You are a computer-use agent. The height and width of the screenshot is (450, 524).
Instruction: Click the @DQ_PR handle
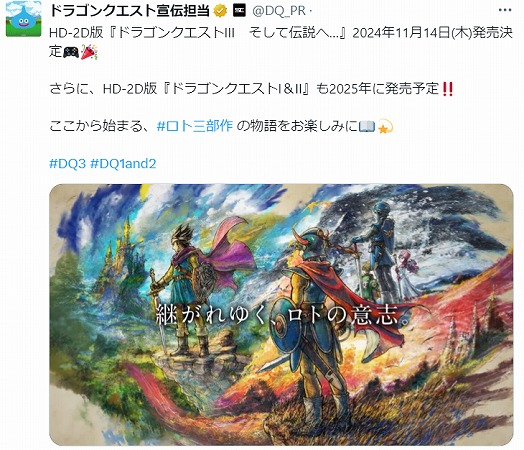[x=279, y=11]
